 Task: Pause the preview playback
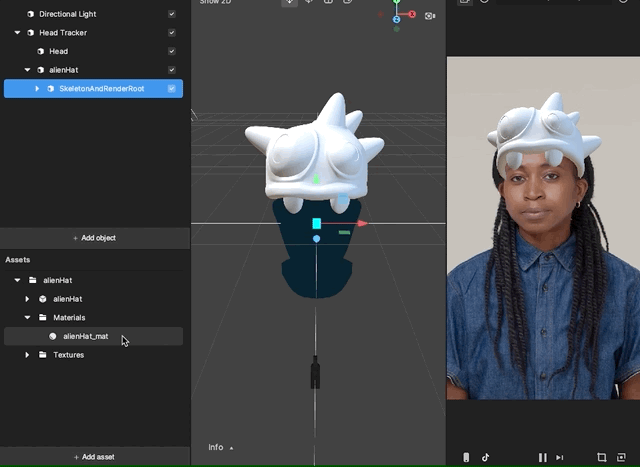542,457
